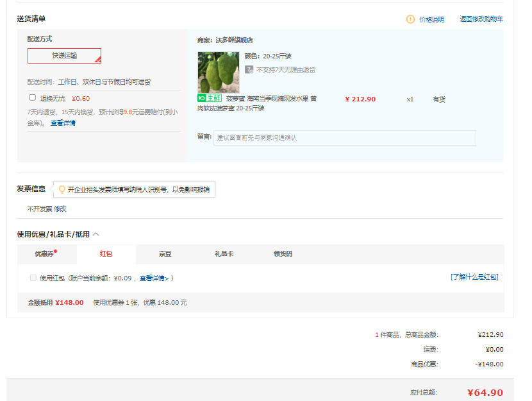Image resolution: width=532 pixels, height=401 pixels.
Task: Collapse the 使用优惠/礼品卡/抵用 section chevron
Action: click(x=96, y=234)
